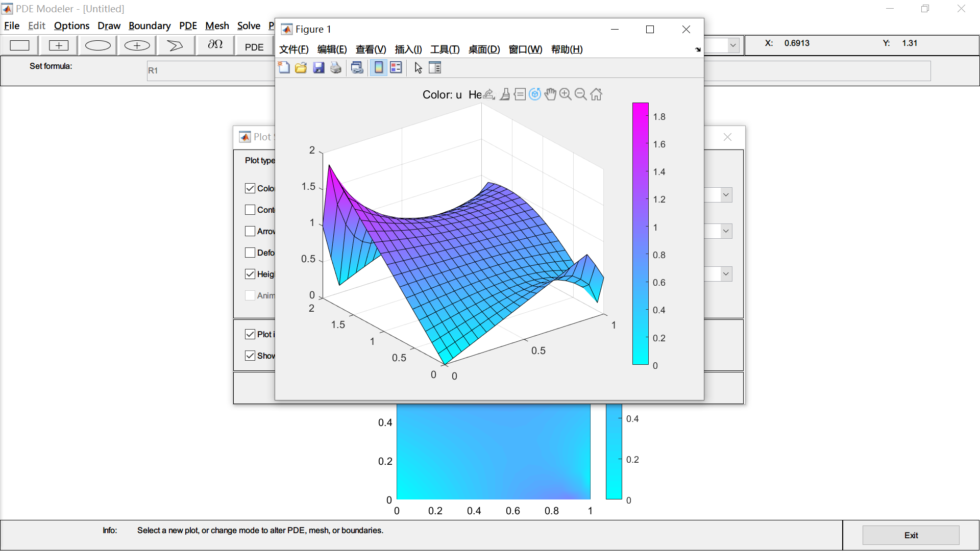Click the Exit button
980x551 pixels.
pos(911,535)
